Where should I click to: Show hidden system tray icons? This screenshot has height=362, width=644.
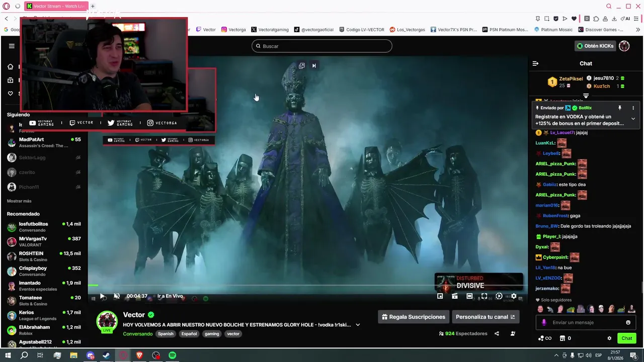pos(556,355)
